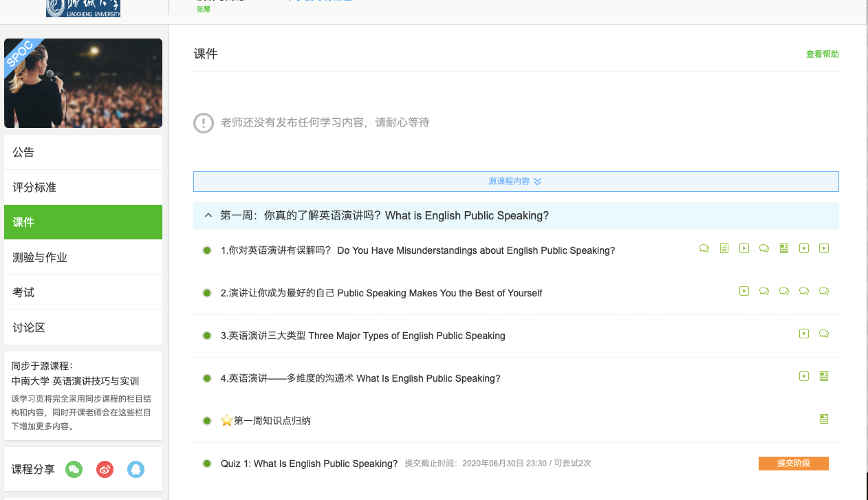
Task: Open lesson 2 Public Speaking Makes You the Best
Action: click(381, 293)
